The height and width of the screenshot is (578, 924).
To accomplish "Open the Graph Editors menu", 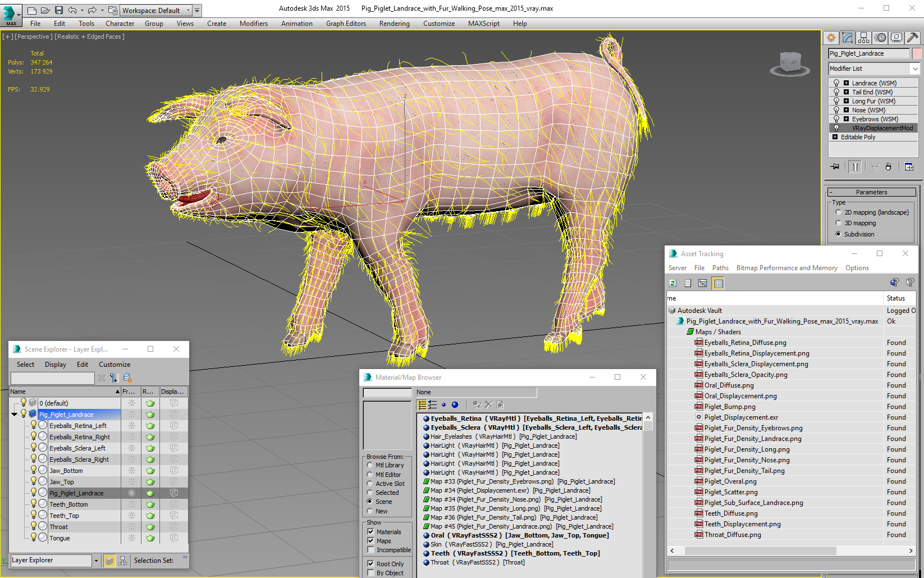I will [346, 24].
